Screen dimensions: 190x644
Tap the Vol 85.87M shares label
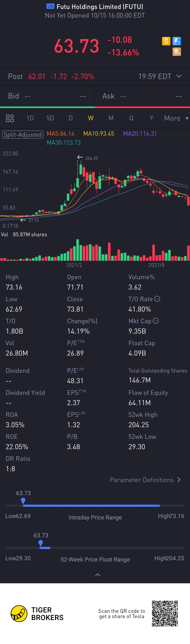click(x=24, y=235)
